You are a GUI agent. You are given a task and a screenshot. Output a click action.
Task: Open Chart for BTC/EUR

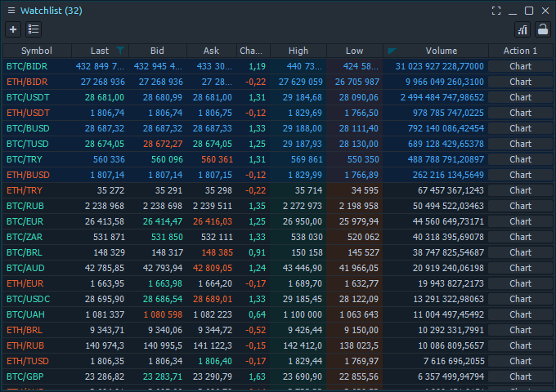click(520, 221)
